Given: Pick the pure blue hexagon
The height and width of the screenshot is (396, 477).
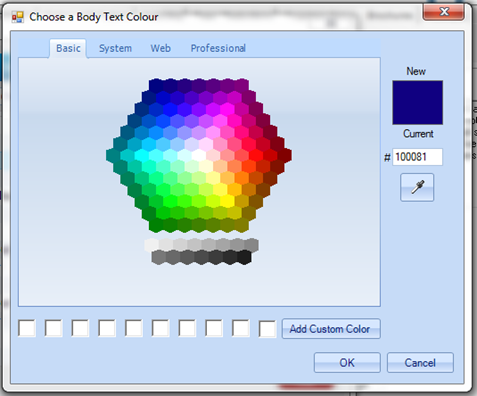Looking at the screenshot, I should click(171, 110).
